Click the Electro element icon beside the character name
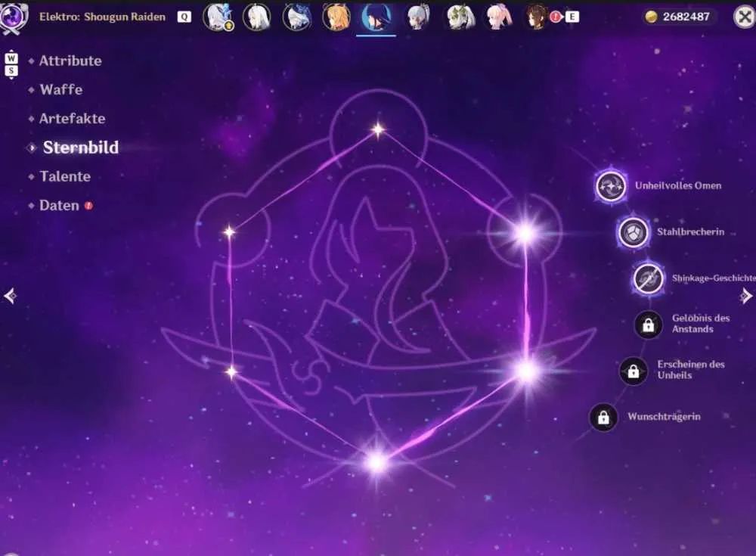The width and height of the screenshot is (756, 556). tap(14, 17)
